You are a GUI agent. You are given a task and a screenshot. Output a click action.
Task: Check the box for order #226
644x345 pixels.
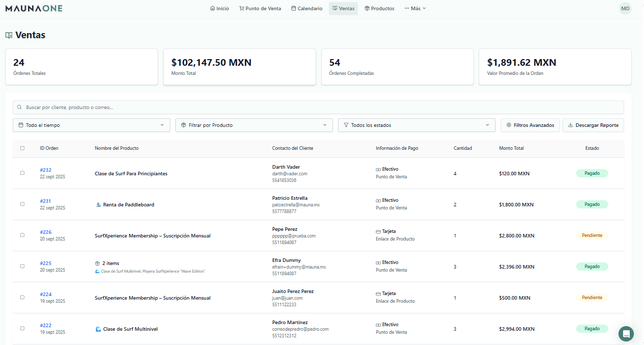click(22, 235)
